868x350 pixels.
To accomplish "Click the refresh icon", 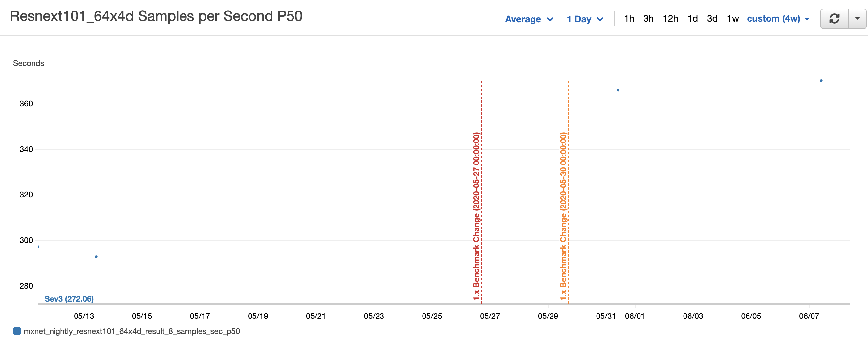I will point(835,18).
